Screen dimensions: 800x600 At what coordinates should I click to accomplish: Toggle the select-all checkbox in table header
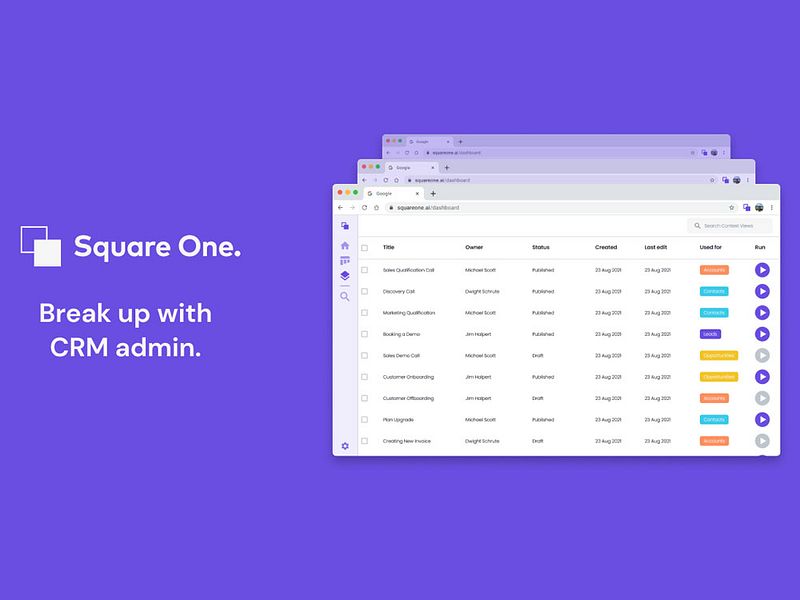(x=364, y=248)
